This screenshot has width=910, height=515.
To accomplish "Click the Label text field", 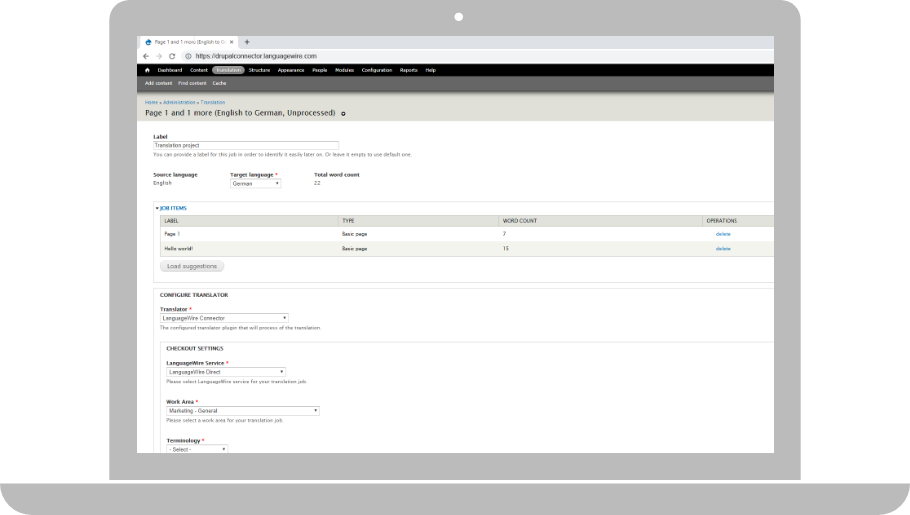I will click(x=246, y=145).
